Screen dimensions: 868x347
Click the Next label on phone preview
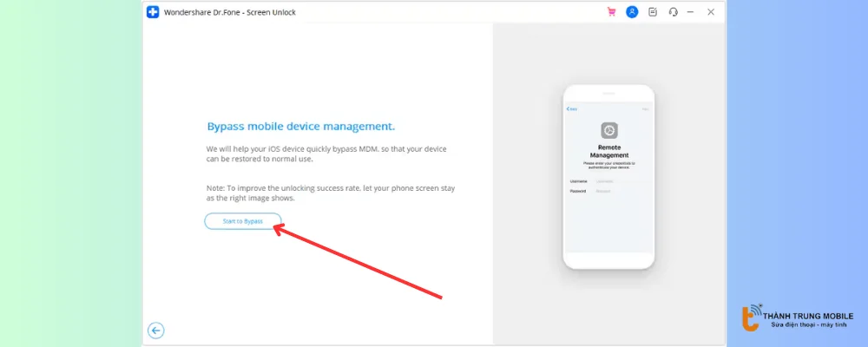tap(646, 108)
